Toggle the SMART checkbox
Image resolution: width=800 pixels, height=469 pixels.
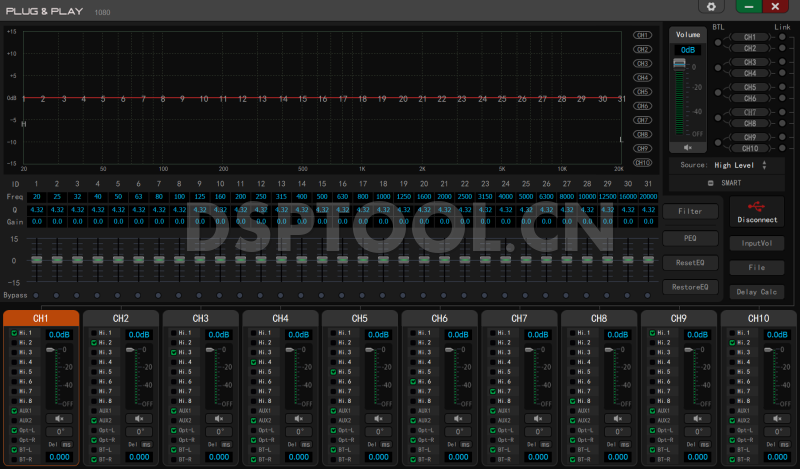(711, 183)
